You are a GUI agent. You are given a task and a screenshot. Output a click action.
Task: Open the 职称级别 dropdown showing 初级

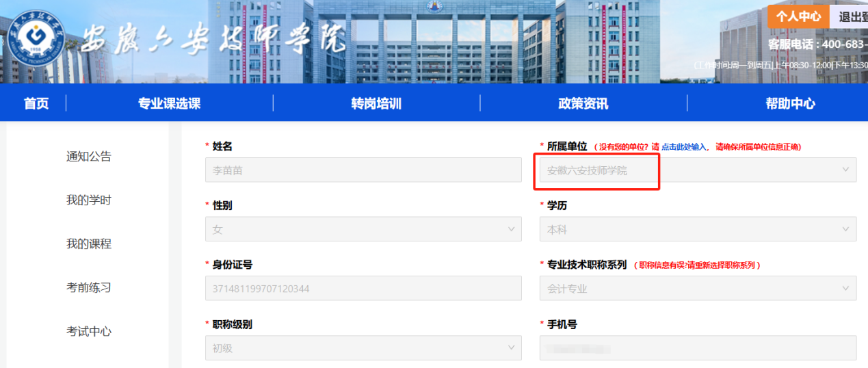click(x=363, y=347)
